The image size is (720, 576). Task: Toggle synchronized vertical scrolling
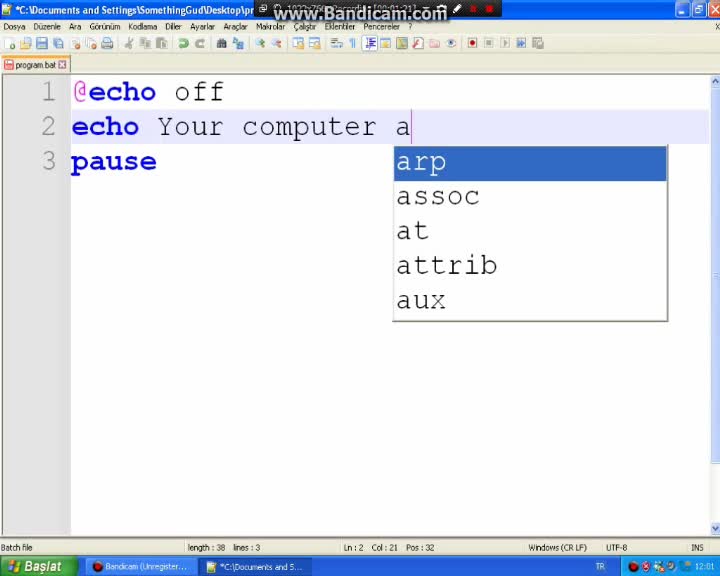point(298,44)
